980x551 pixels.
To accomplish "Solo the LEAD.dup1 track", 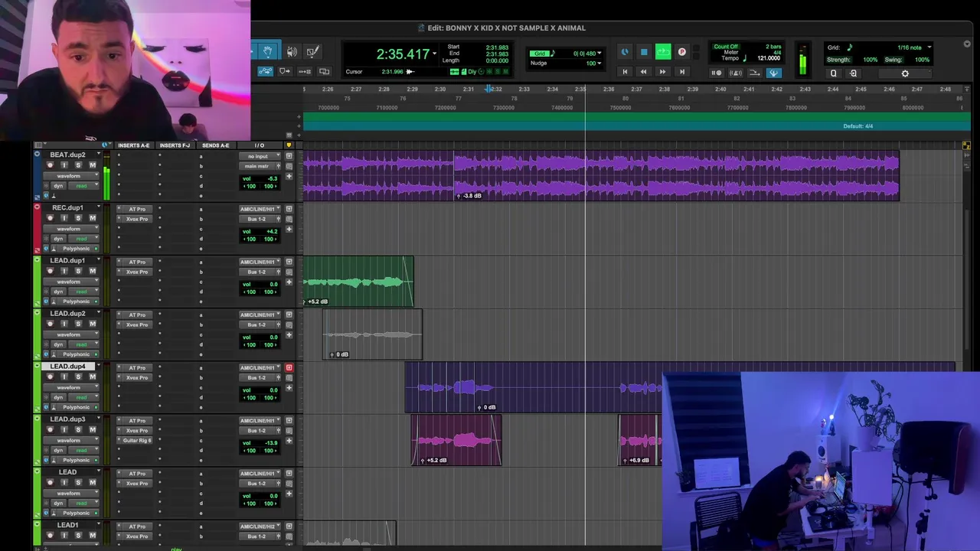I will pyautogui.click(x=77, y=271).
